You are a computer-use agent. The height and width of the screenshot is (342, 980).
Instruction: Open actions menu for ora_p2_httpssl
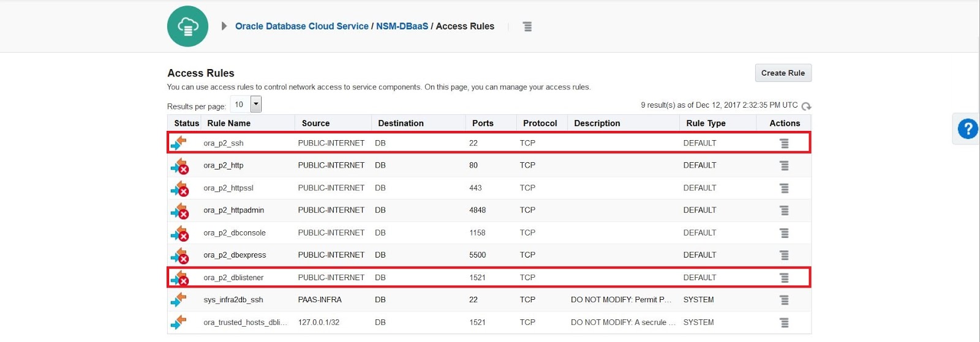[x=784, y=188]
